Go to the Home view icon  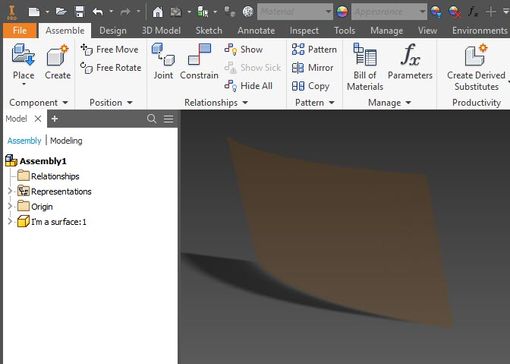(x=157, y=12)
